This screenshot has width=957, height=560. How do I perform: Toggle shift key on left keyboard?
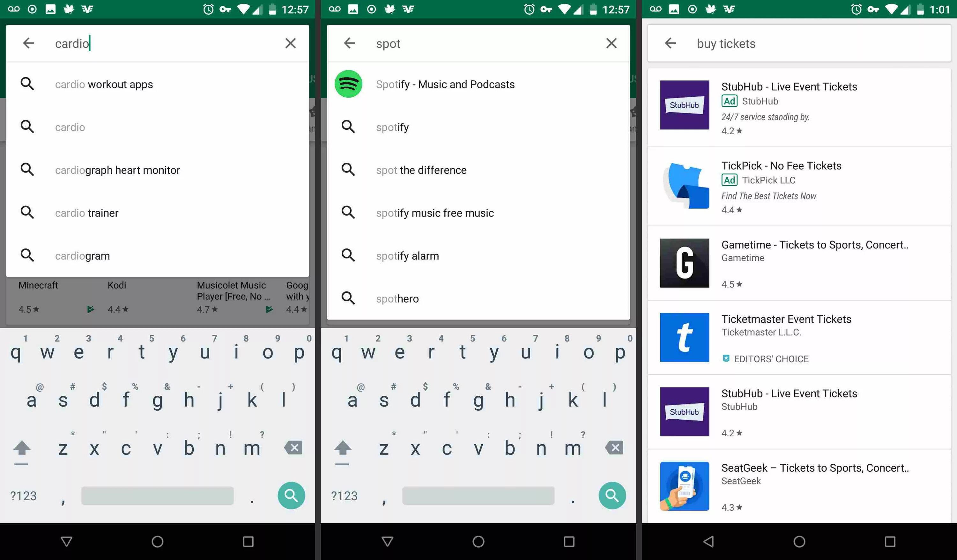coord(22,448)
